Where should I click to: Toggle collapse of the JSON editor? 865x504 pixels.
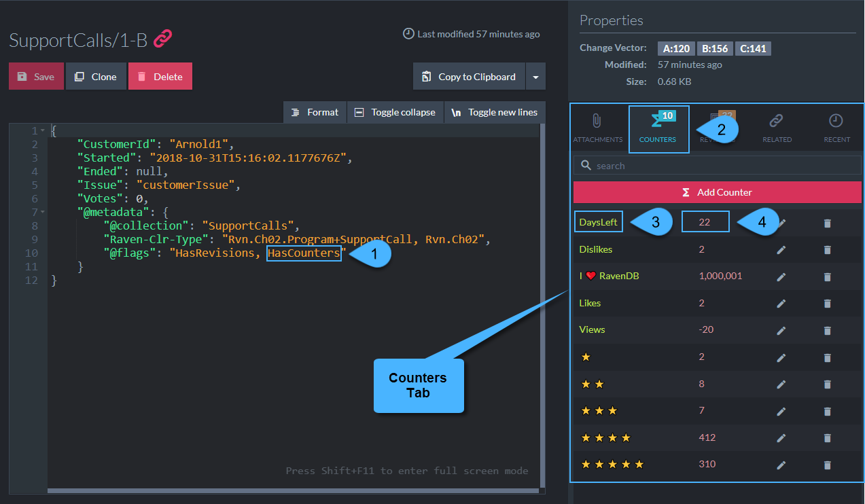395,112
